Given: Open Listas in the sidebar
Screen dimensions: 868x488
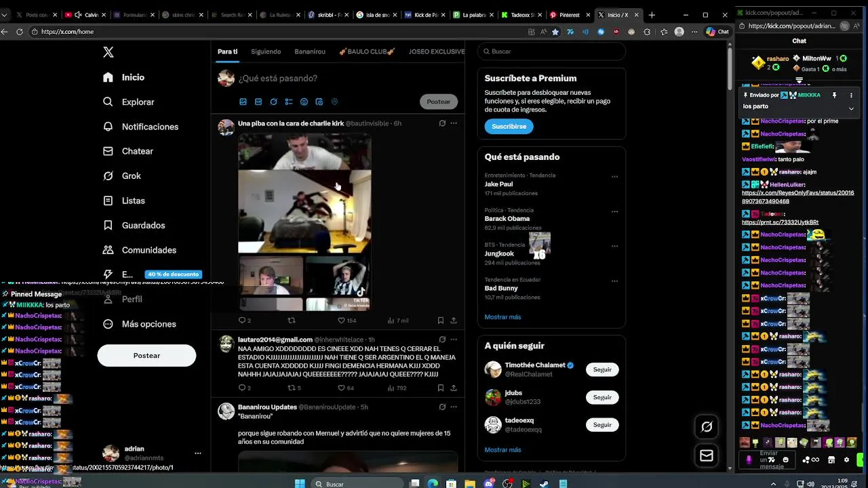Looking at the screenshot, I should pyautogui.click(x=123, y=201).
